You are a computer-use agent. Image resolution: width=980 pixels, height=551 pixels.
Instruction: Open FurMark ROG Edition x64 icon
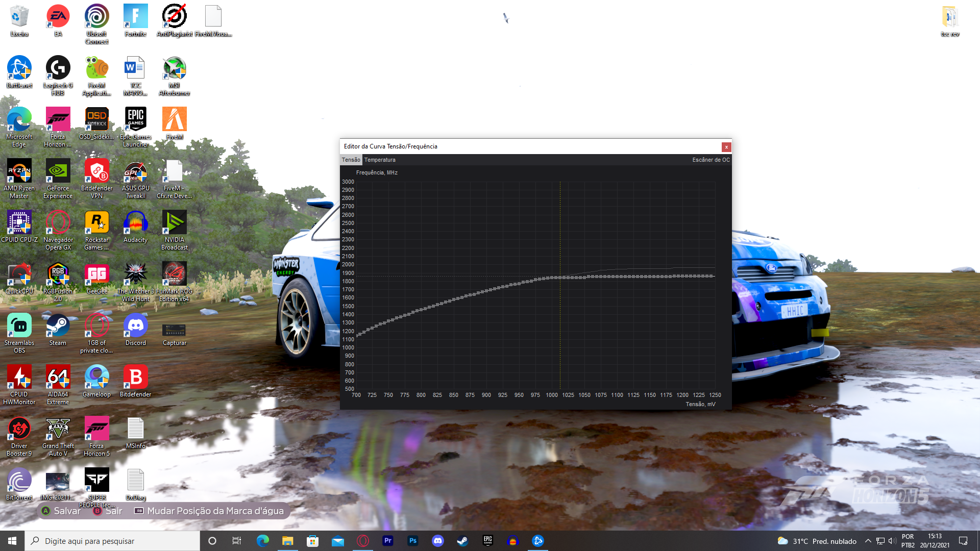pos(175,282)
